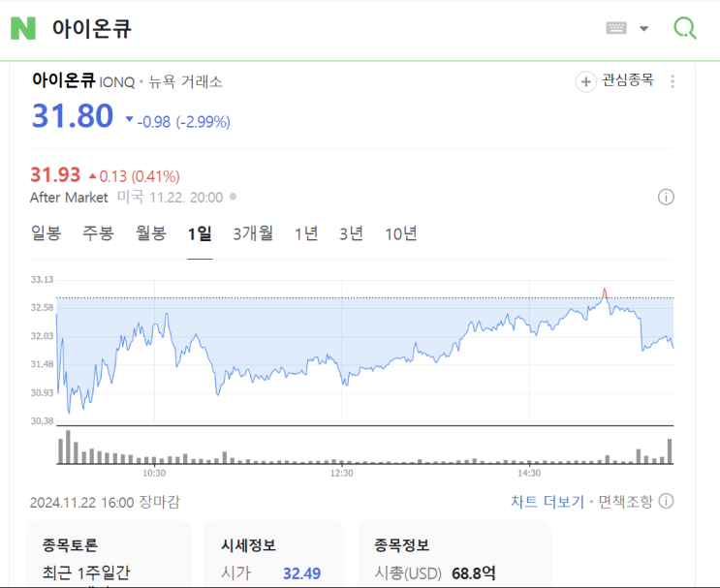Open the three-dot more options menu
The height and width of the screenshot is (588, 720).
point(673,81)
